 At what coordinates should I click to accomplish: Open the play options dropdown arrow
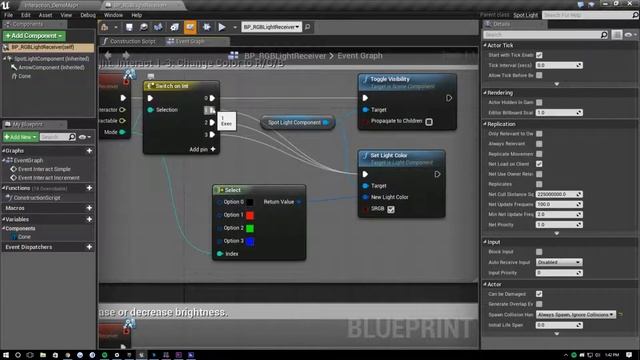[x=235, y=27]
